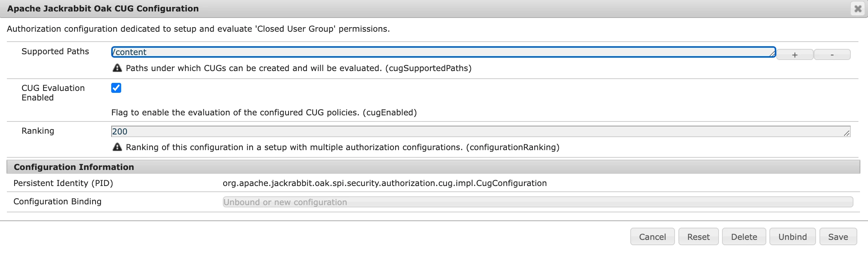Click the Configuration Binding label
868x254 pixels.
pos(57,202)
